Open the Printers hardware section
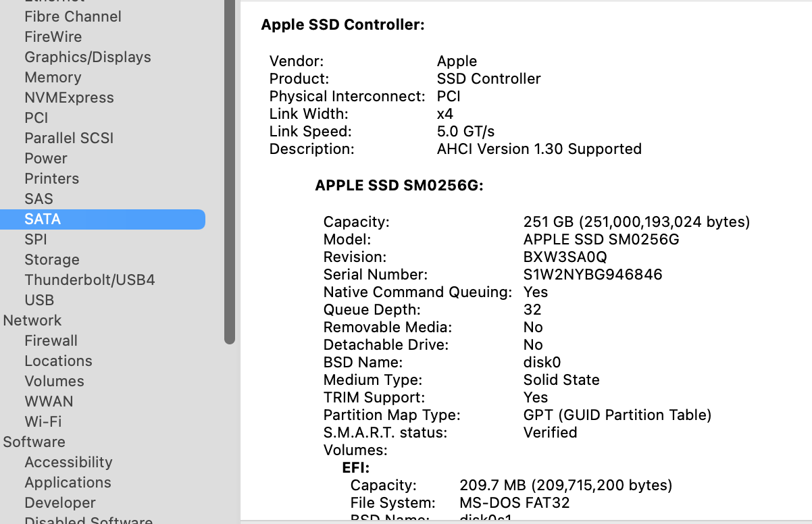 tap(51, 178)
